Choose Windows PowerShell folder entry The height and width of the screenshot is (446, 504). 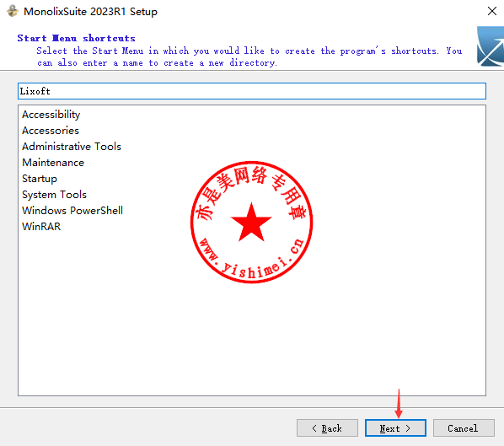(x=72, y=211)
